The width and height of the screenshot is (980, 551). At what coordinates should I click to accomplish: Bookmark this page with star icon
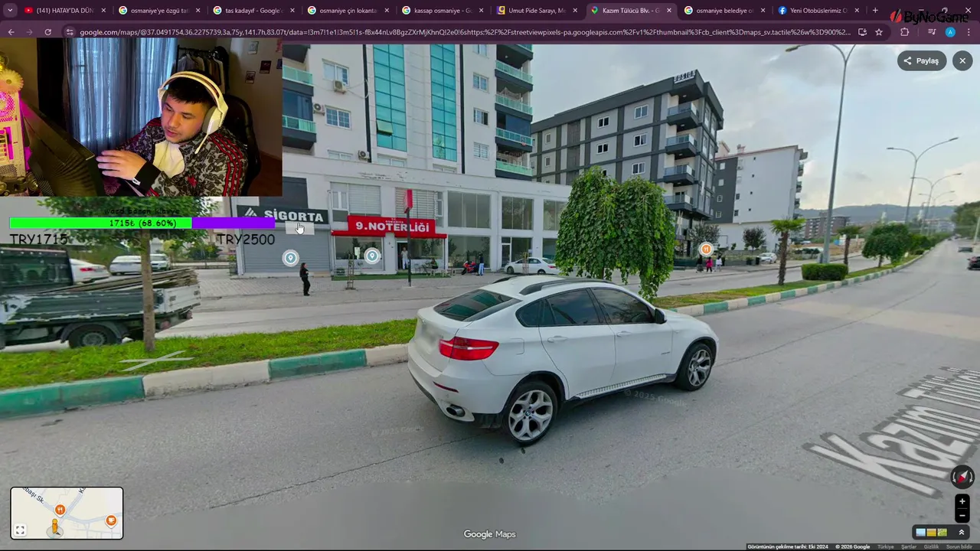[879, 32]
